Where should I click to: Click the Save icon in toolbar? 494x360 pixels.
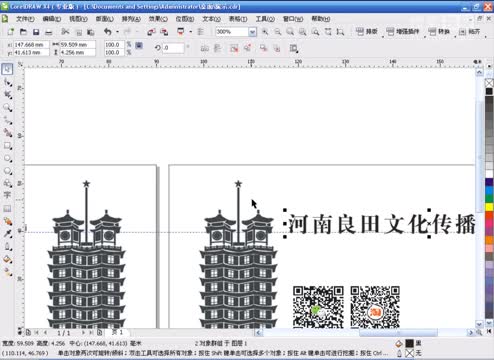[x=36, y=32]
